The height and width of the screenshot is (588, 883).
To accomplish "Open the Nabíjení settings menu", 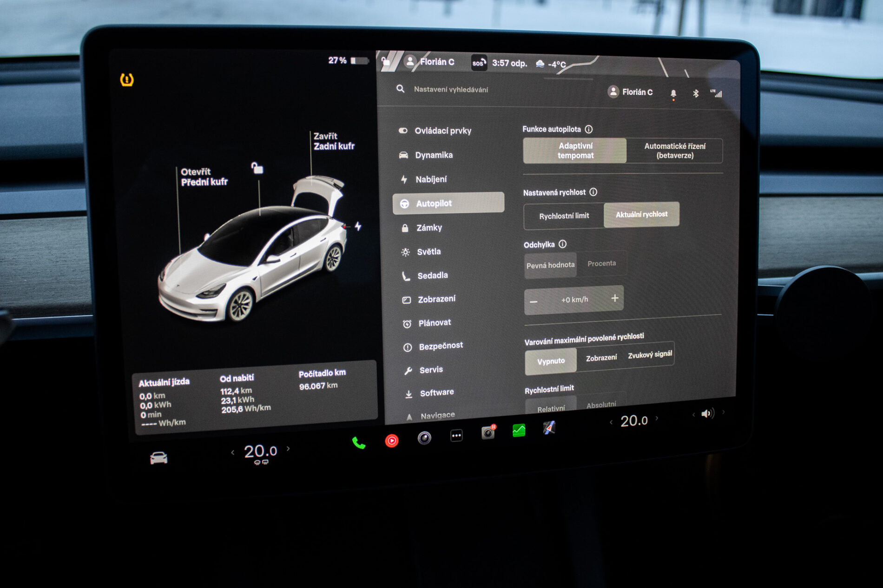I will (x=431, y=179).
